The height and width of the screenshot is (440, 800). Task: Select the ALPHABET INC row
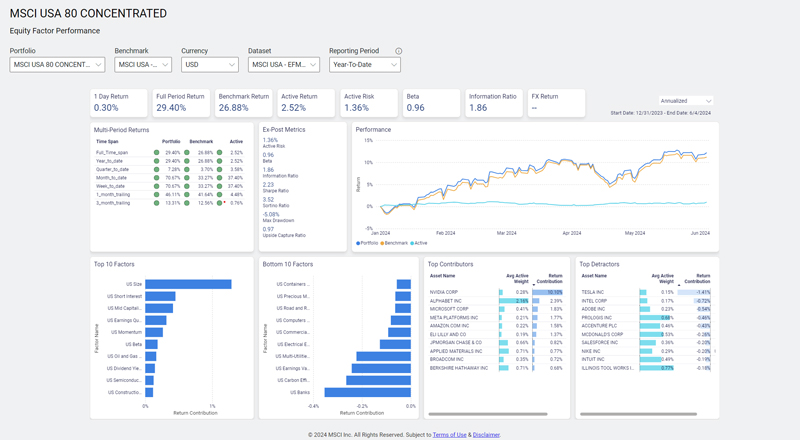pos(496,301)
